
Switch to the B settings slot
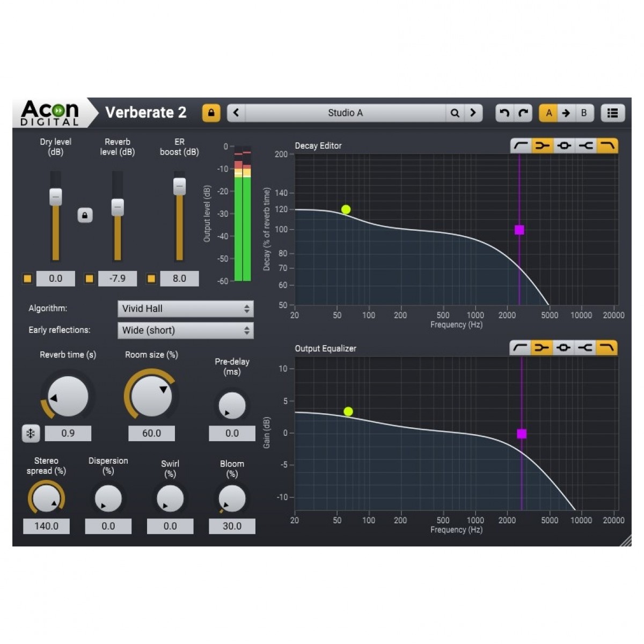point(584,113)
